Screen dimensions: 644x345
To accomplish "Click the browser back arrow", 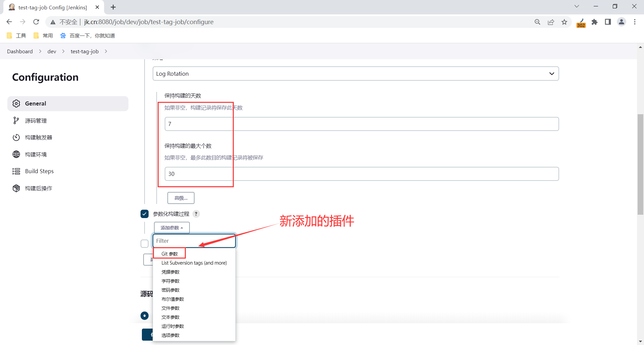I will pyautogui.click(x=9, y=22).
